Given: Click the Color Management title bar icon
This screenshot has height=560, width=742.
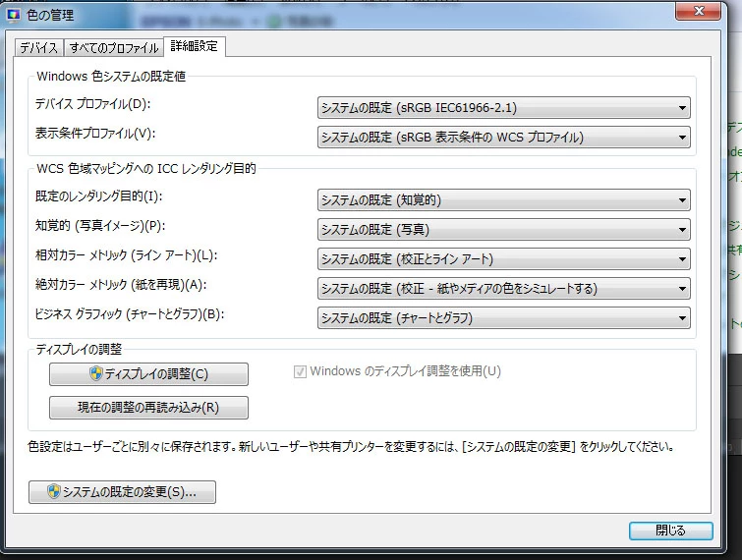Looking at the screenshot, I should 13,15.
